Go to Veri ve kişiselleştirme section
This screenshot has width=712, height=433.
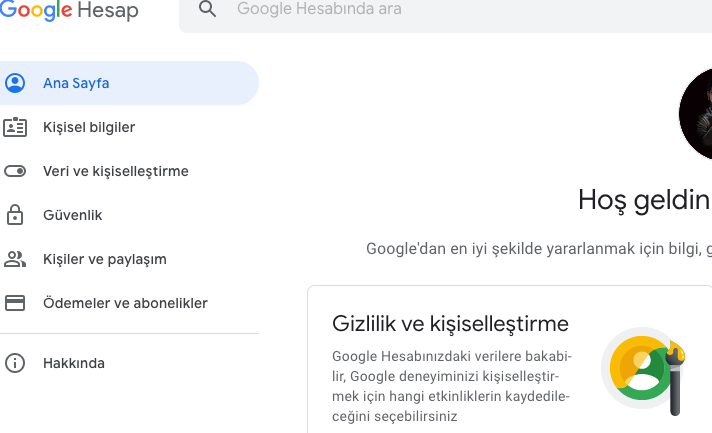pos(115,171)
